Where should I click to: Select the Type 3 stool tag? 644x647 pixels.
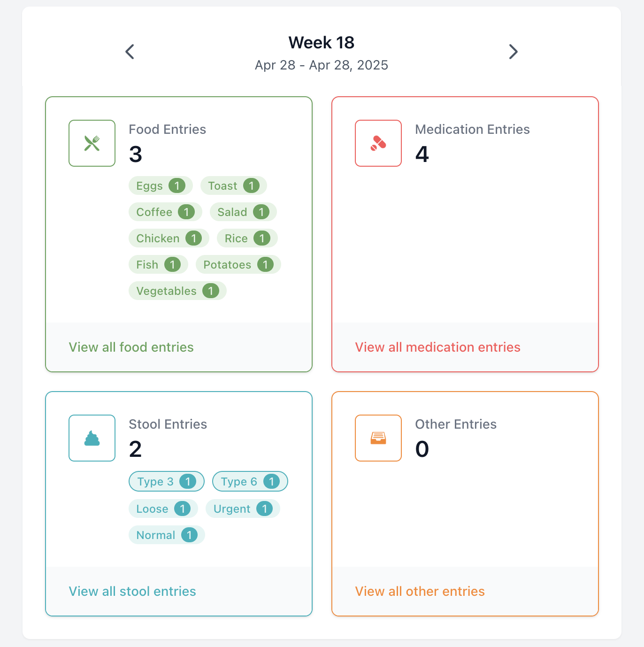pyautogui.click(x=166, y=482)
